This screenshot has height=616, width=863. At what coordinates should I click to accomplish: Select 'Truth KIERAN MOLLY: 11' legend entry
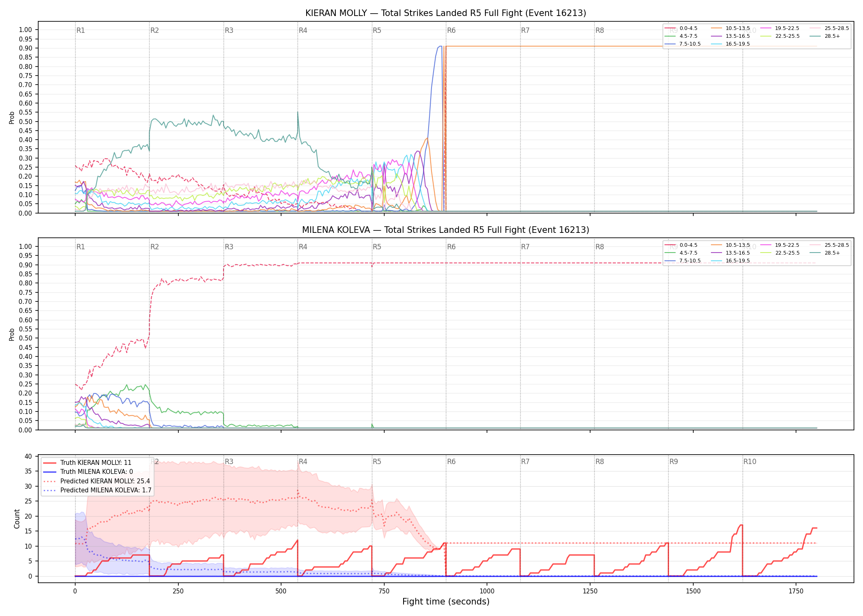click(x=96, y=463)
